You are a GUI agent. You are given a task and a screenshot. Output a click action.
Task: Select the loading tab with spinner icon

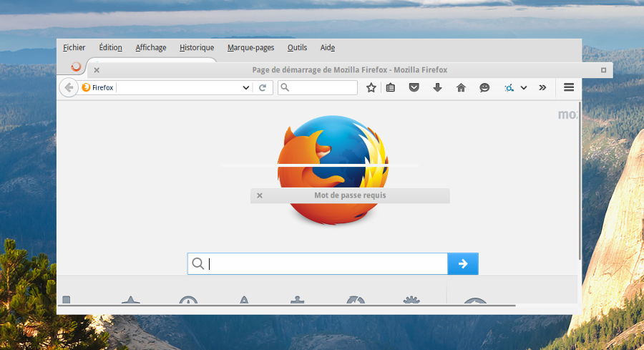pos(76,67)
